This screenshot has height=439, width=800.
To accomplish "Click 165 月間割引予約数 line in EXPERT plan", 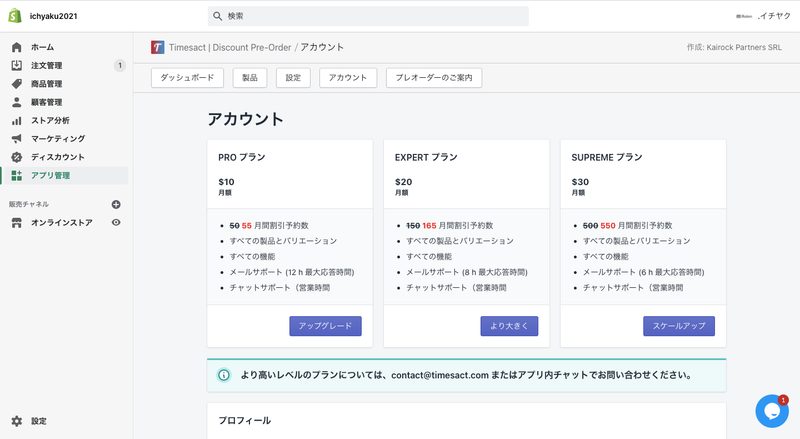I will [x=449, y=226].
